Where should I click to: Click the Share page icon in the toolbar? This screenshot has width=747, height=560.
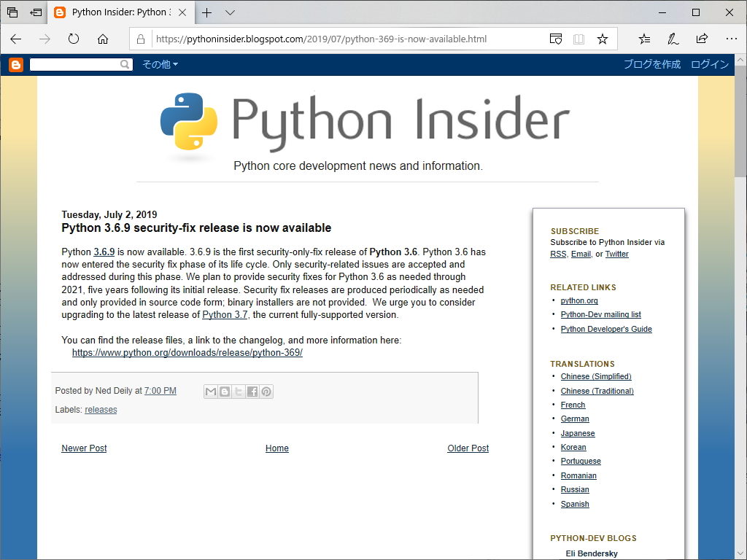pos(702,38)
